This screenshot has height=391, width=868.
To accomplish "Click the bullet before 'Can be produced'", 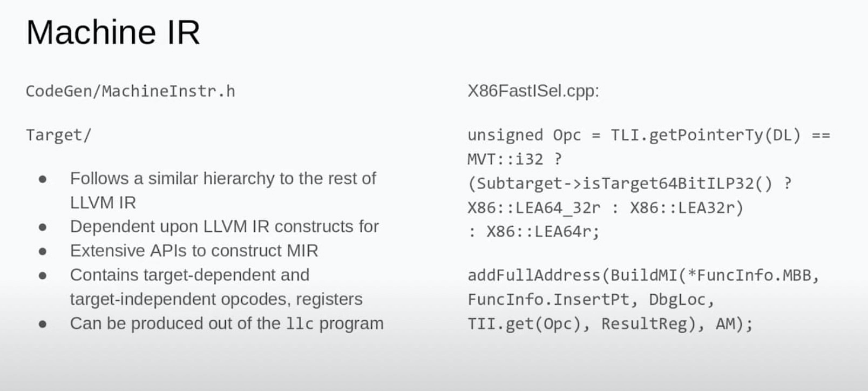I will click(x=43, y=324).
